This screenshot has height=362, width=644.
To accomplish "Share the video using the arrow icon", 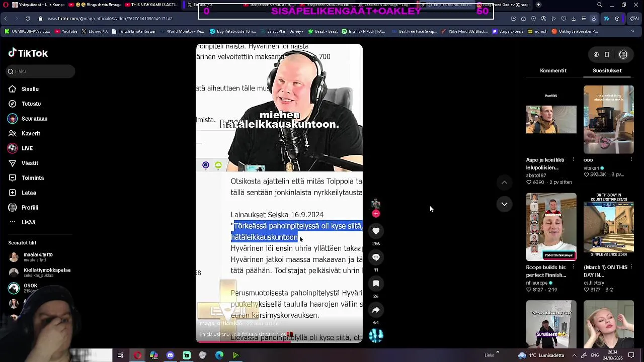I will [x=376, y=310].
